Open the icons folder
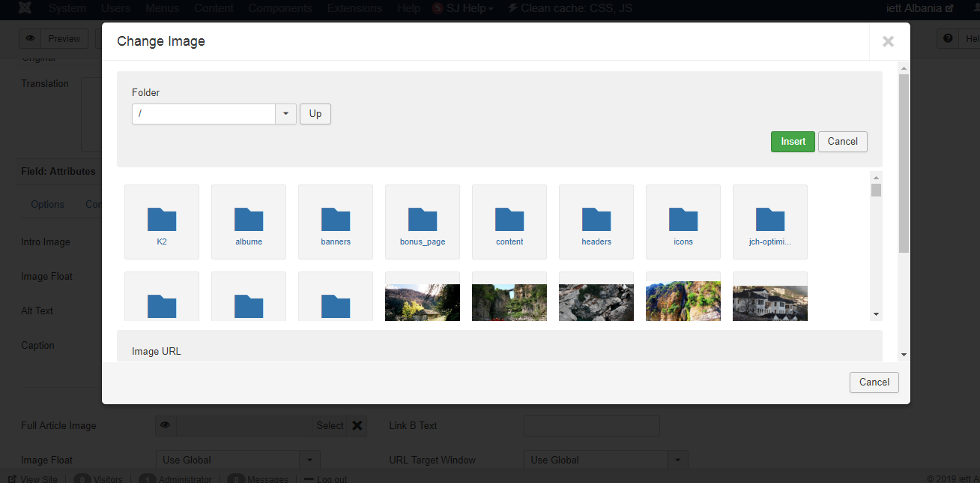Viewport: 980px width, 483px height. (683, 222)
